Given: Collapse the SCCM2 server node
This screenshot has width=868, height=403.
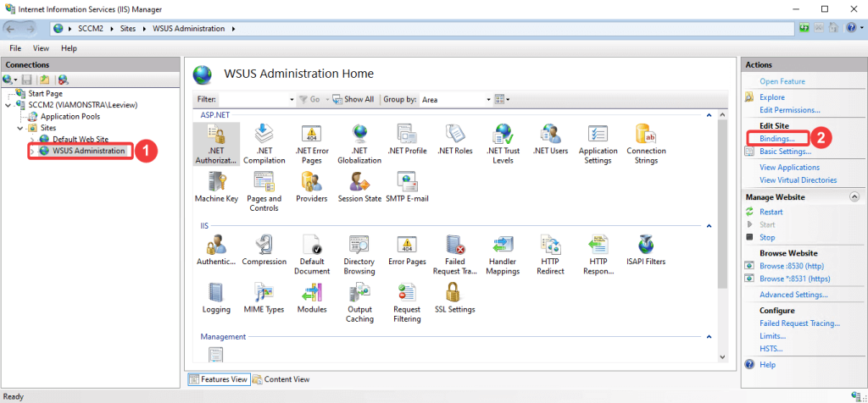Looking at the screenshot, I should point(8,105).
